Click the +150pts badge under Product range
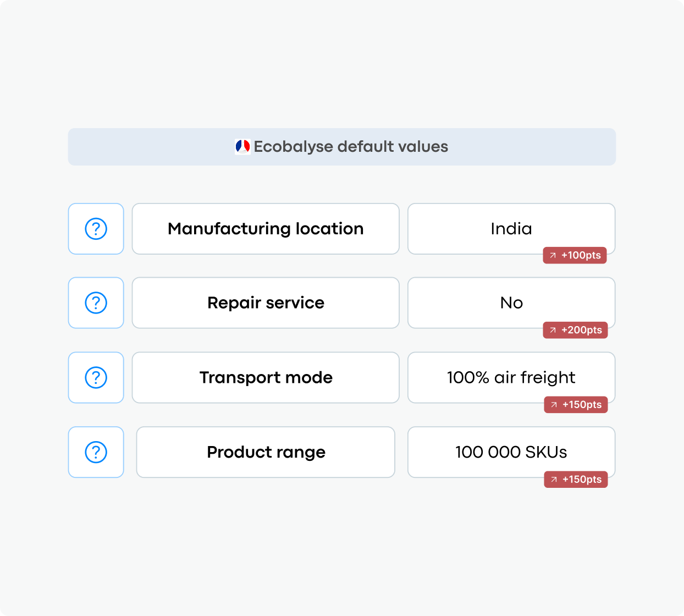 click(576, 480)
